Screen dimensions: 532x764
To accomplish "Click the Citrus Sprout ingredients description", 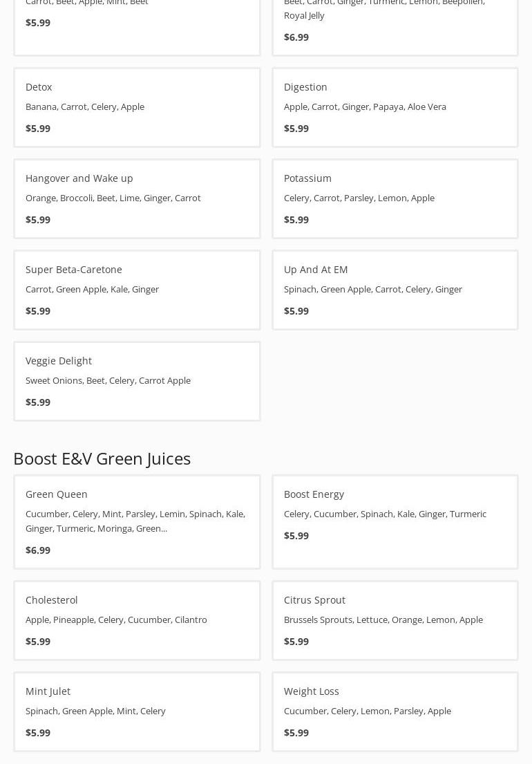I will (x=383, y=619).
